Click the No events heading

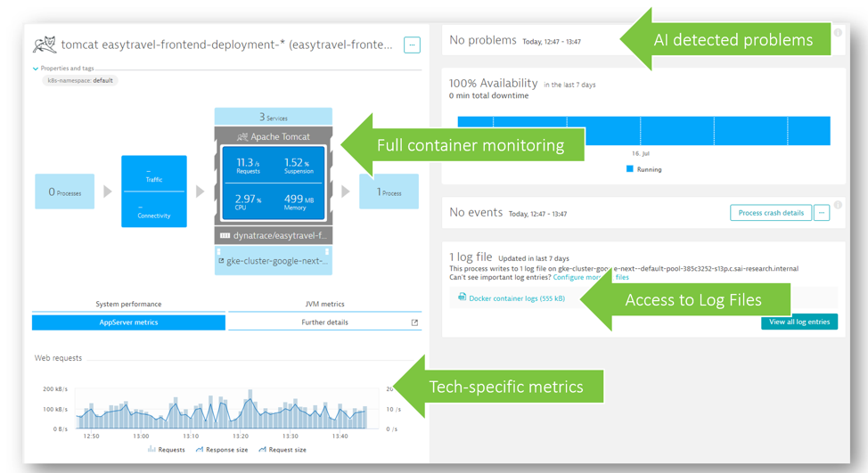[x=476, y=212]
